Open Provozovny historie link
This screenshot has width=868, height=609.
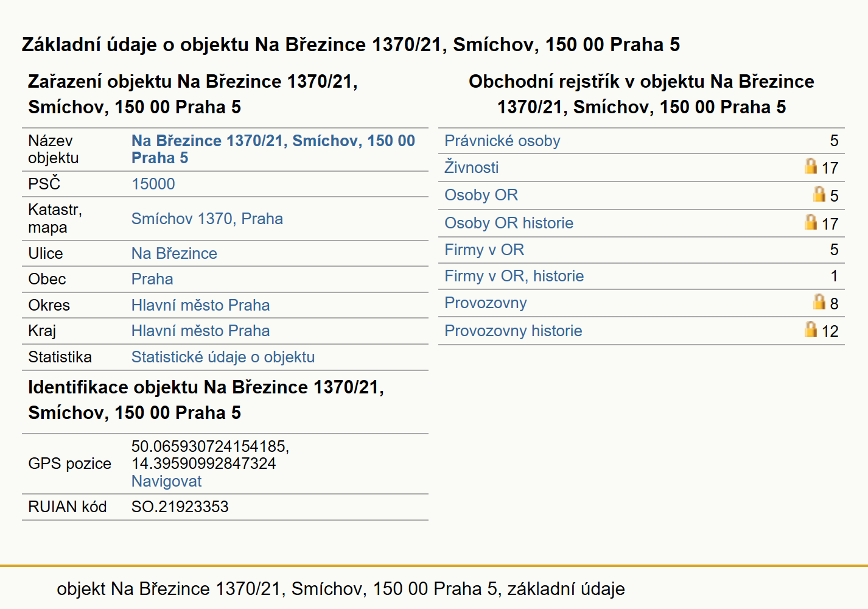513,331
